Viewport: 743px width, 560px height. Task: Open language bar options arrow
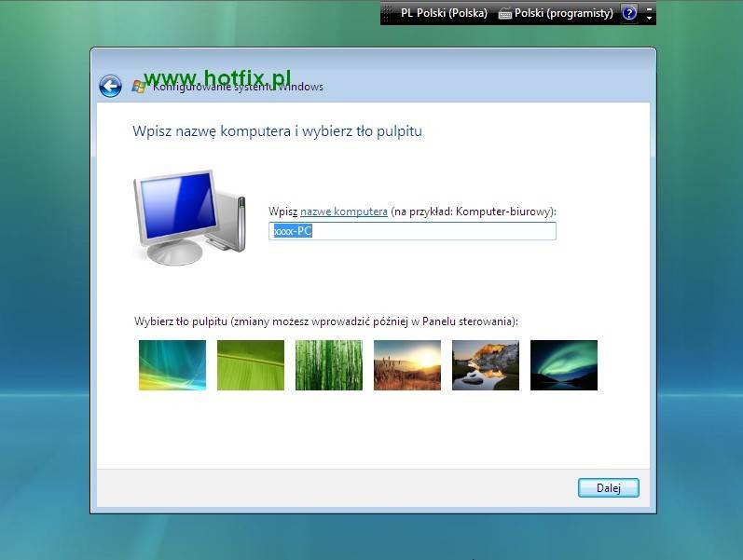pyautogui.click(x=650, y=19)
